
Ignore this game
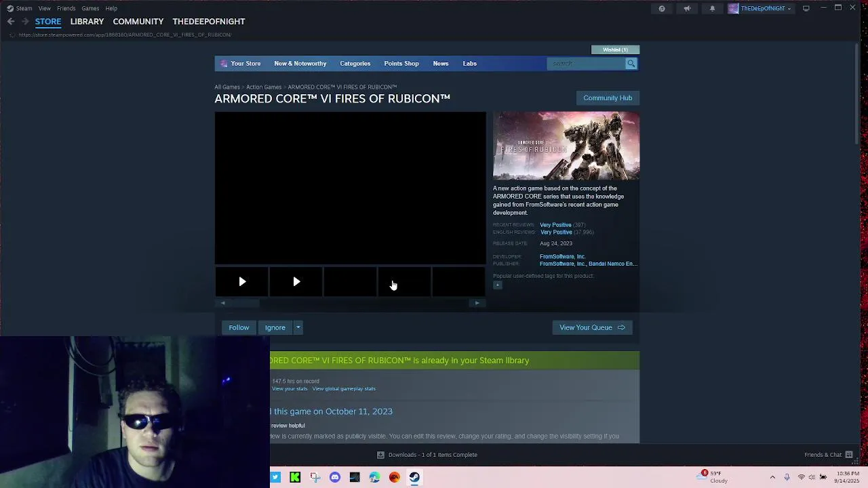click(x=275, y=327)
